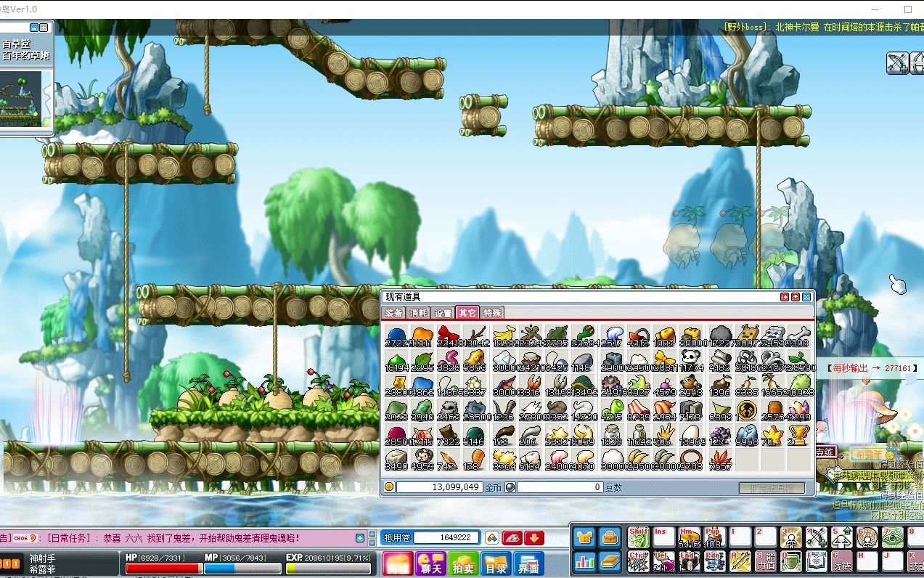Open the 界面 interface button
The width and height of the screenshot is (924, 578).
528,564
